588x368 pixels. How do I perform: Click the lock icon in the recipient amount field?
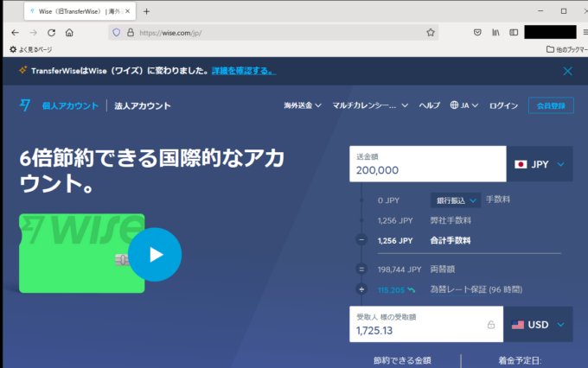pyautogui.click(x=491, y=325)
